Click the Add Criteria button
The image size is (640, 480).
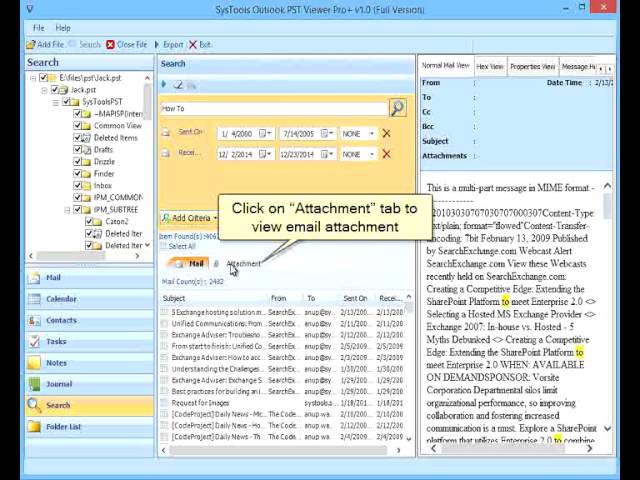[189, 218]
